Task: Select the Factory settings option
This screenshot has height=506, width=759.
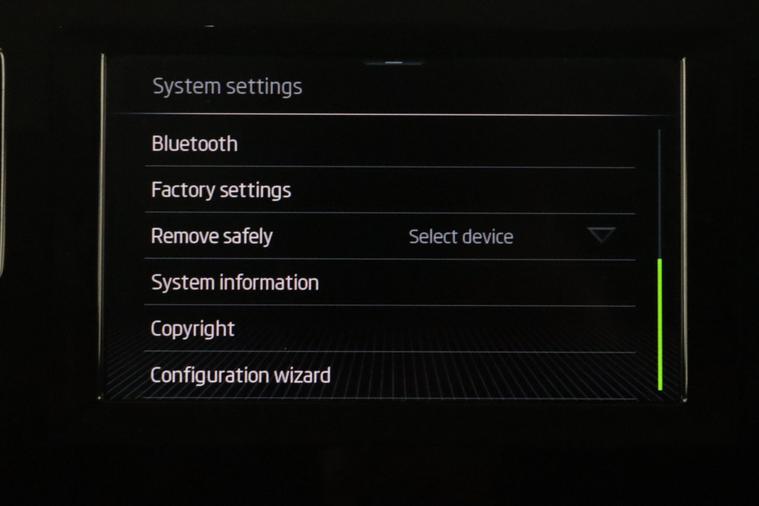Action: [x=390, y=190]
